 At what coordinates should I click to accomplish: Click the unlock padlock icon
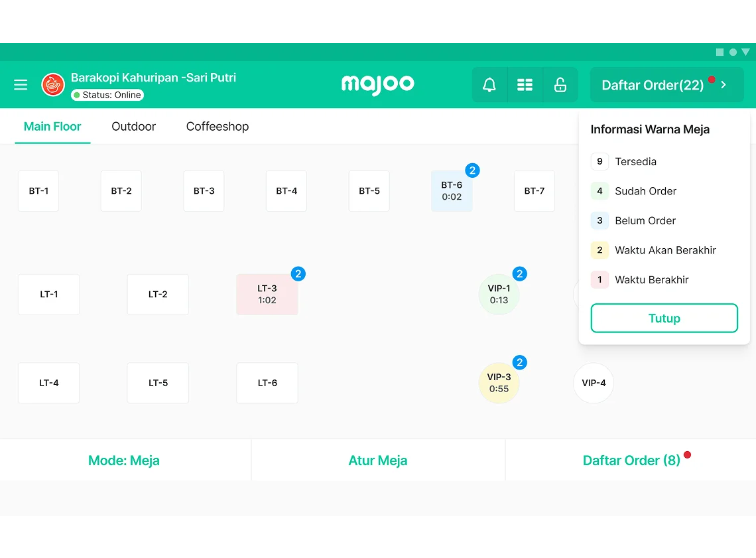pyautogui.click(x=560, y=85)
